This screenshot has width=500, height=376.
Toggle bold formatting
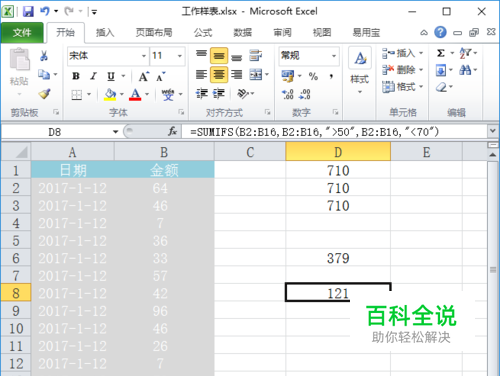(76, 76)
